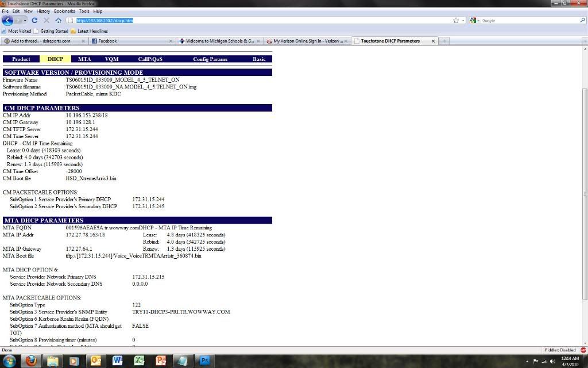Open the back/forward history dropdown arrow
588x368 pixels.
point(25,20)
